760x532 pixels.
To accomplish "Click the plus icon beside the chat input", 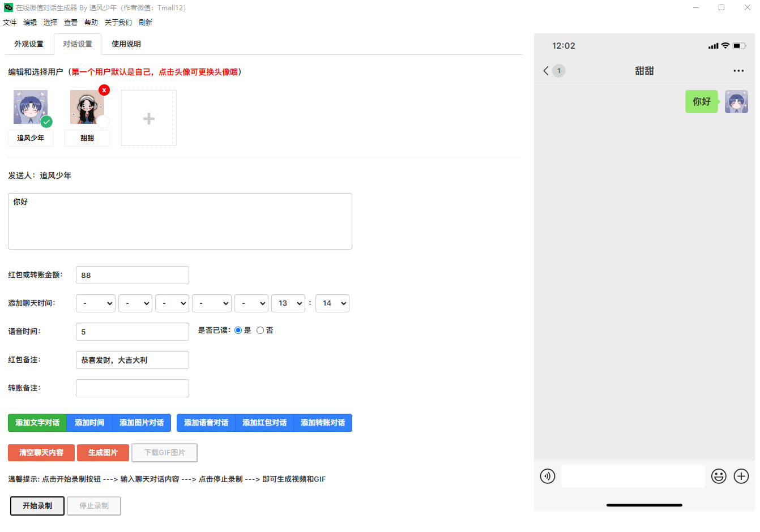I will [x=741, y=476].
